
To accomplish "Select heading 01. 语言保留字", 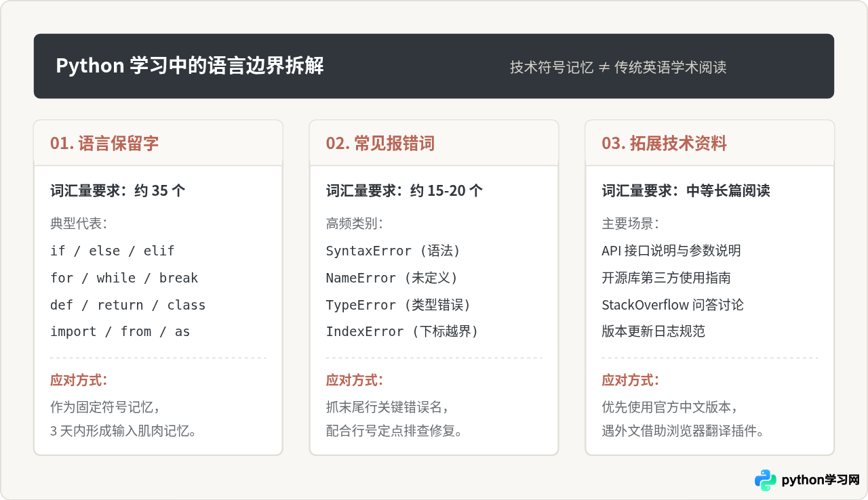I will [104, 143].
